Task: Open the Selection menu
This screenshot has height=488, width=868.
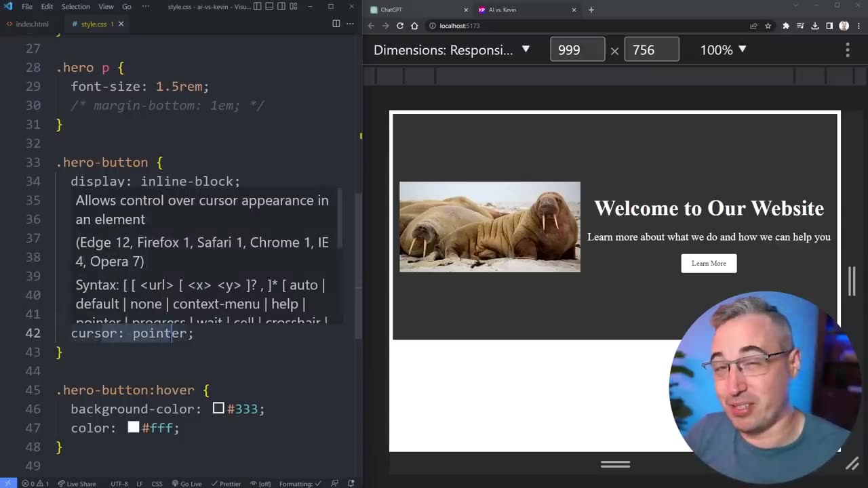Action: pos(75,7)
